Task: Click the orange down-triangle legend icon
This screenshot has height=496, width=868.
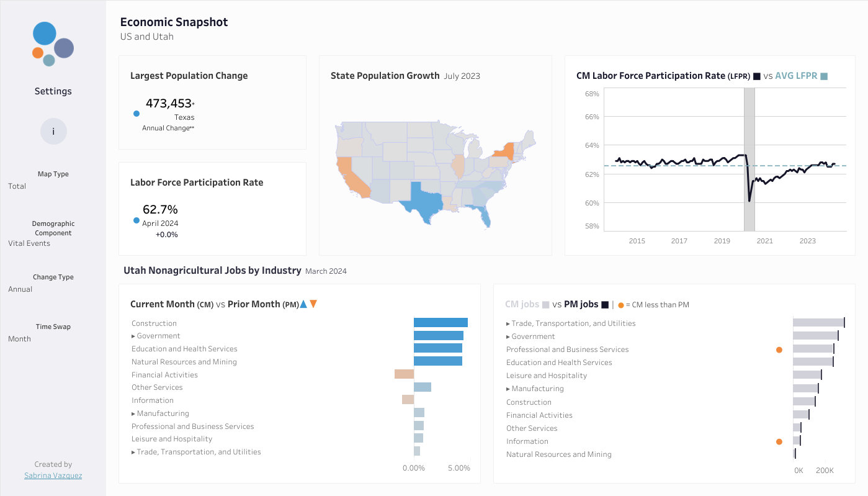Action: pos(313,304)
